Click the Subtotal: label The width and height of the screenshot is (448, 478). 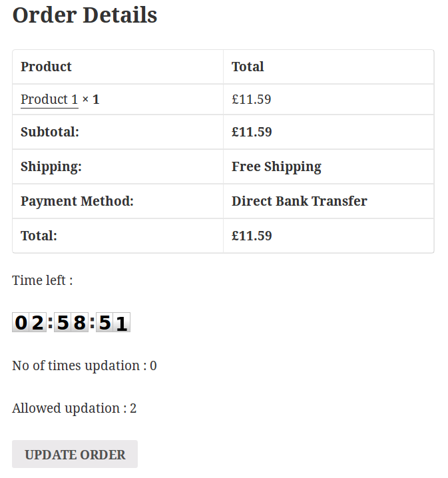pos(50,132)
